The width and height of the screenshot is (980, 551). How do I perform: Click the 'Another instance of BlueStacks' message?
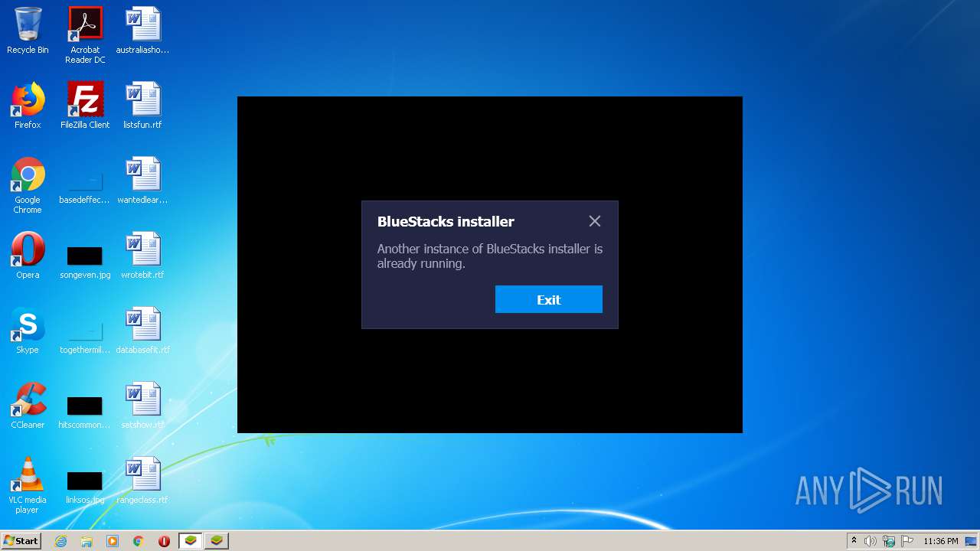point(490,256)
